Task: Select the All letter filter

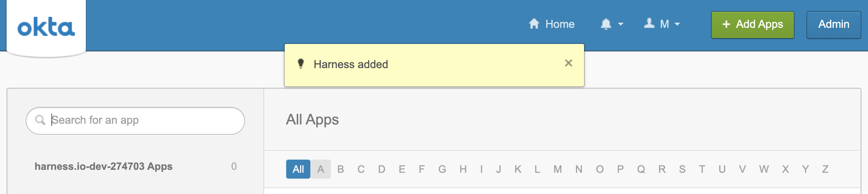Action: (x=298, y=169)
